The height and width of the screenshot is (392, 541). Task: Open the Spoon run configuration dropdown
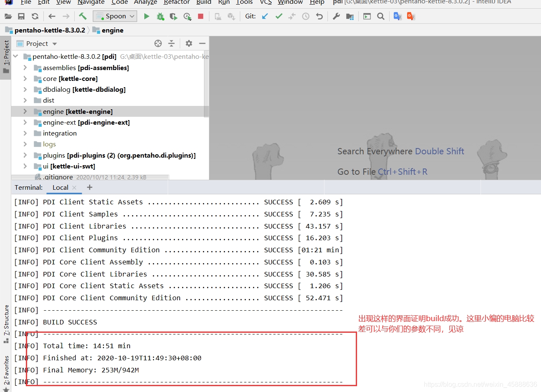click(115, 16)
